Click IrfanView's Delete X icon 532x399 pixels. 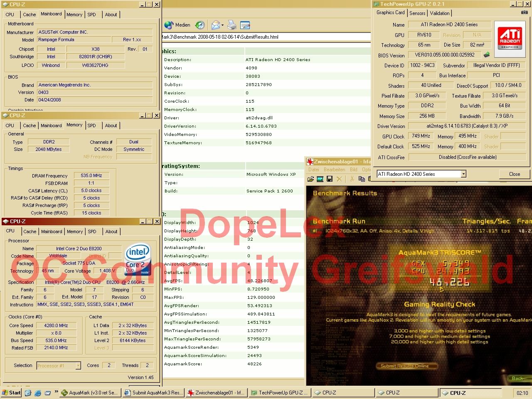pyautogui.click(x=339, y=179)
